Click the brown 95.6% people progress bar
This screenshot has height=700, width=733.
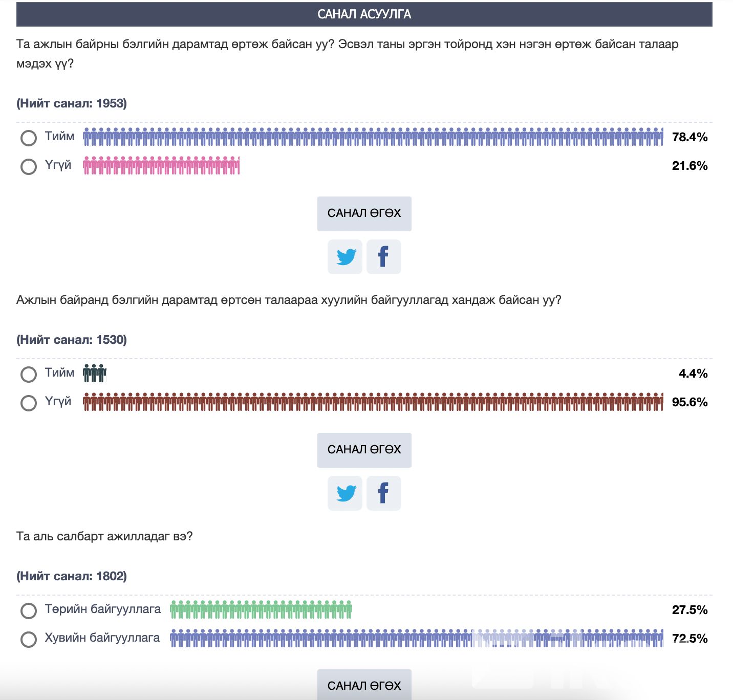(373, 402)
